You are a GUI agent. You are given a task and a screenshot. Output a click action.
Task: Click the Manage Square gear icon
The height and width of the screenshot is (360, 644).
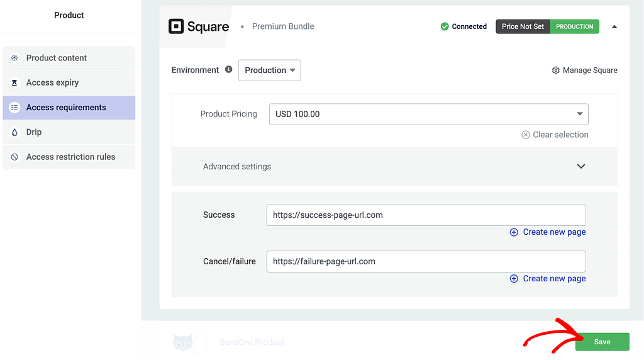(x=555, y=70)
